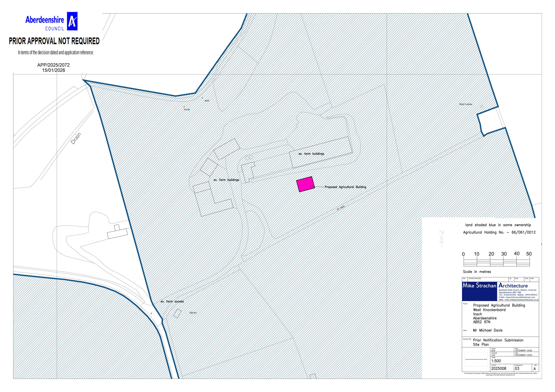The height and width of the screenshot is (392, 555).
Task: Click the drawn-by initials 'MJS'
Action: point(493,350)
